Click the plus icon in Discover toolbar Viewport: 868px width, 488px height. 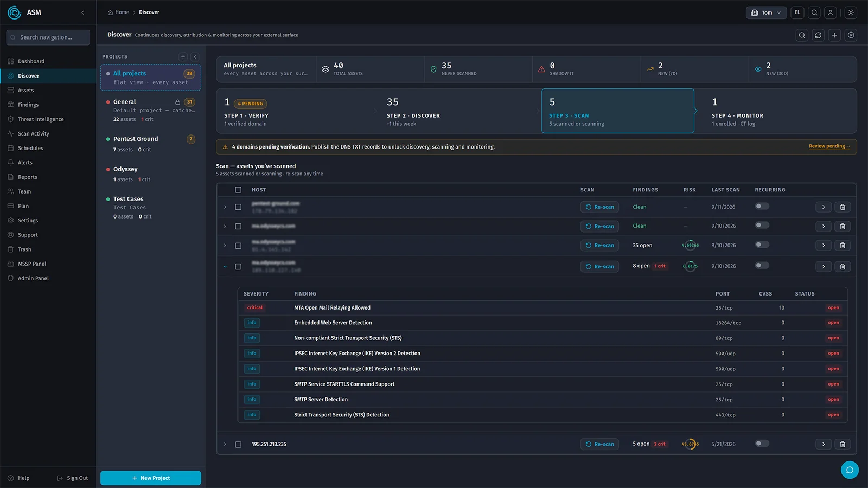point(834,35)
